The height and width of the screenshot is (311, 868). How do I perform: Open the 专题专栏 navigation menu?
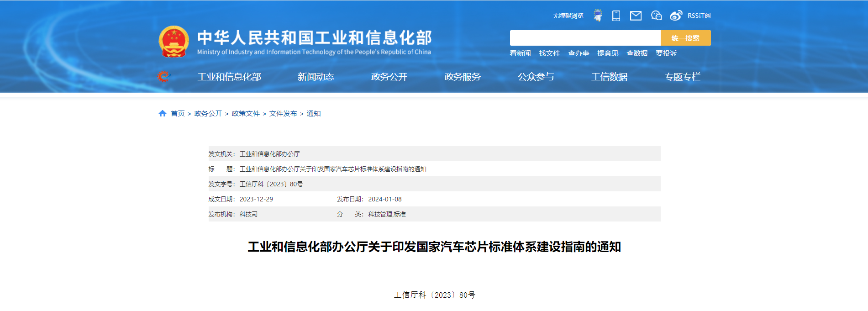click(682, 77)
